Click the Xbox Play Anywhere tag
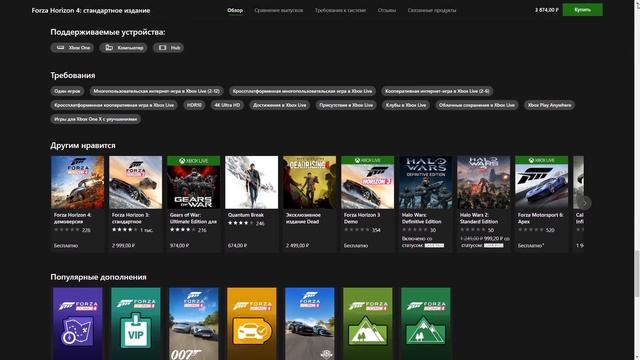 click(549, 105)
